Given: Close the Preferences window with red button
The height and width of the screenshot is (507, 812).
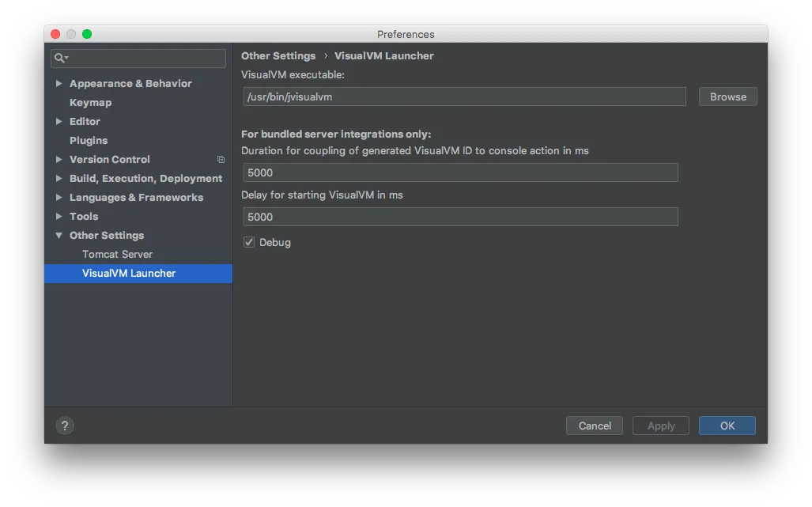Looking at the screenshot, I should (x=55, y=34).
